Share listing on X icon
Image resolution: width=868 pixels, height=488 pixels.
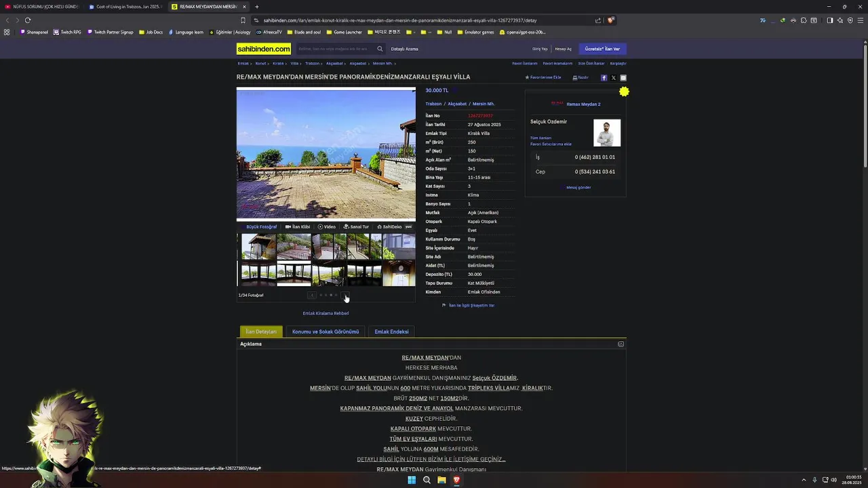tap(614, 78)
